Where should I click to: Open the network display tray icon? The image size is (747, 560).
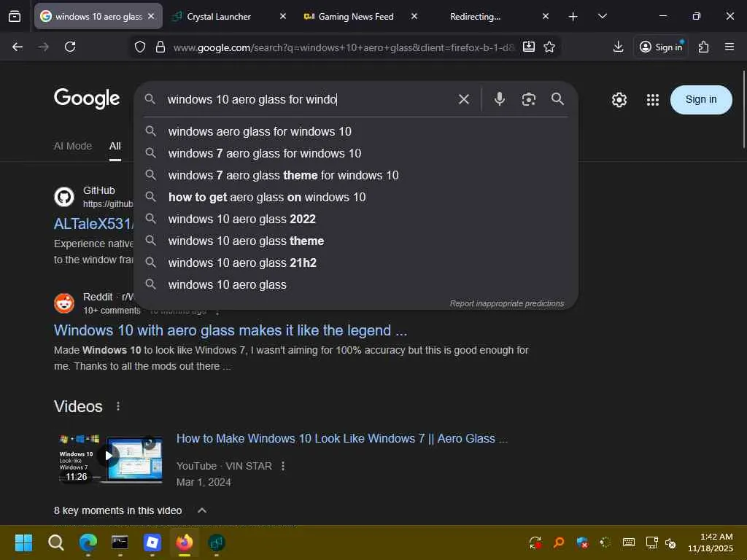651,542
